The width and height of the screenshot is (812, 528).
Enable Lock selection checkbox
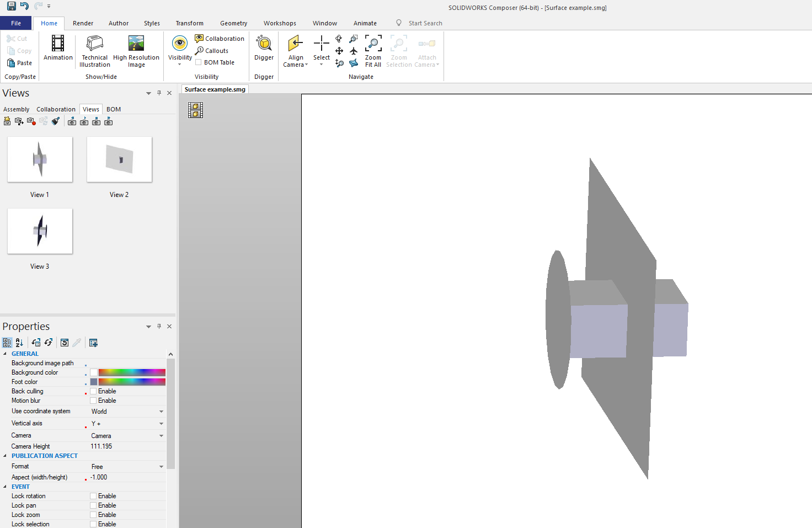click(x=93, y=524)
